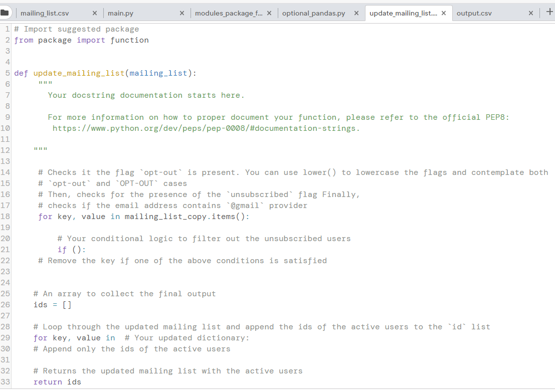The height and width of the screenshot is (392, 555).
Task: Click 'Your docstring documentation starts here.' text
Action: tap(146, 95)
